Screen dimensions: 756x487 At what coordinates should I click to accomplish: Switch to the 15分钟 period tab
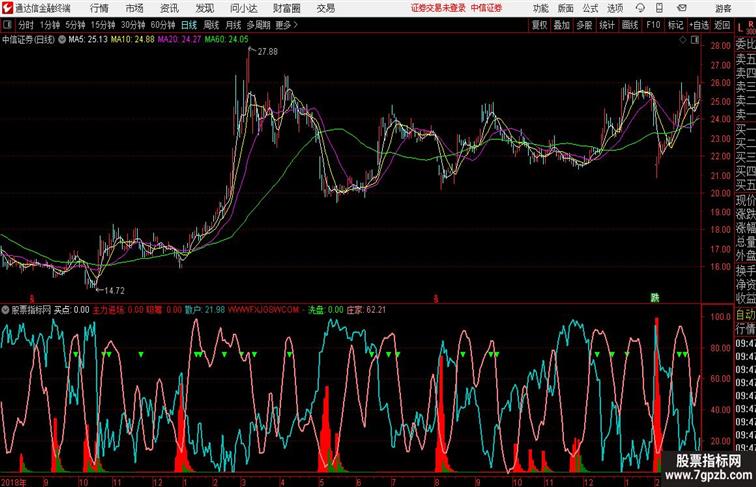tap(103, 25)
